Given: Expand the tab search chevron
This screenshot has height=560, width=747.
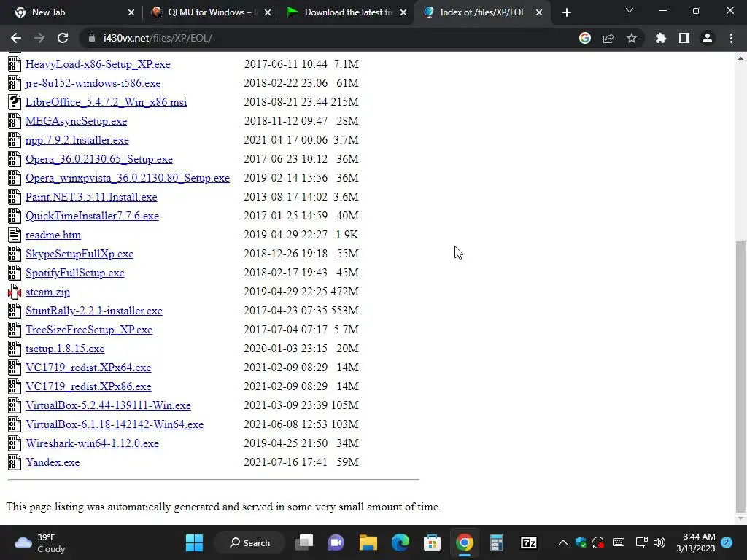Looking at the screenshot, I should [x=630, y=10].
